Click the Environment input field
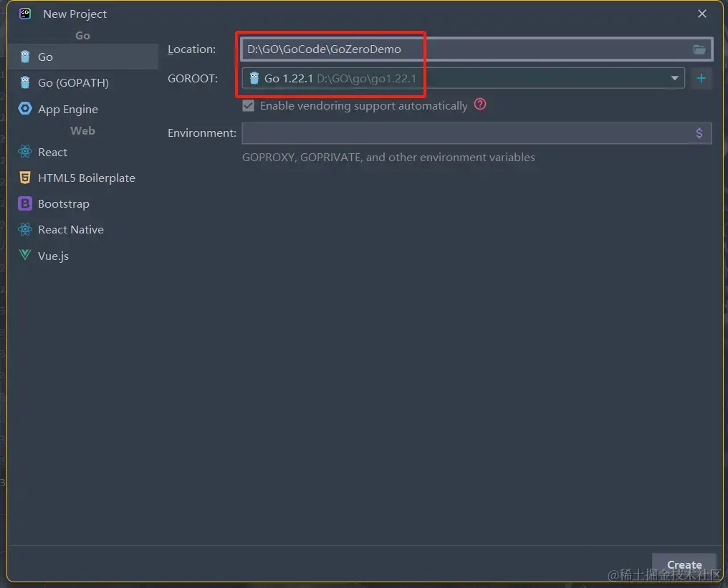Screen dimensions: 728x588 [476, 133]
